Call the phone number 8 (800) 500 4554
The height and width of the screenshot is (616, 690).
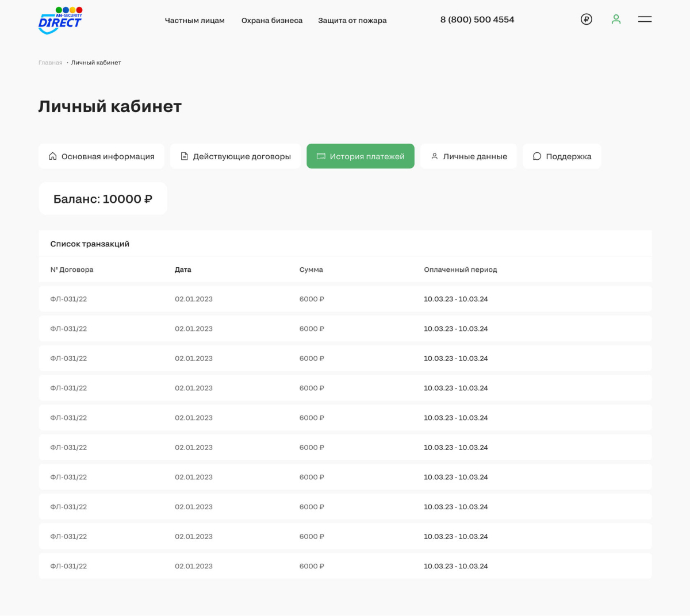pyautogui.click(x=477, y=20)
